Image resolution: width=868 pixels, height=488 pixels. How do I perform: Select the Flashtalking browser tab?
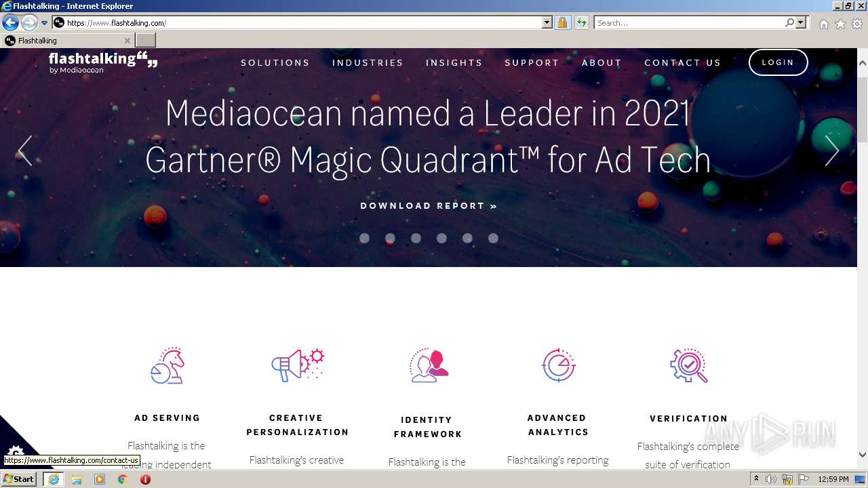tap(66, 41)
